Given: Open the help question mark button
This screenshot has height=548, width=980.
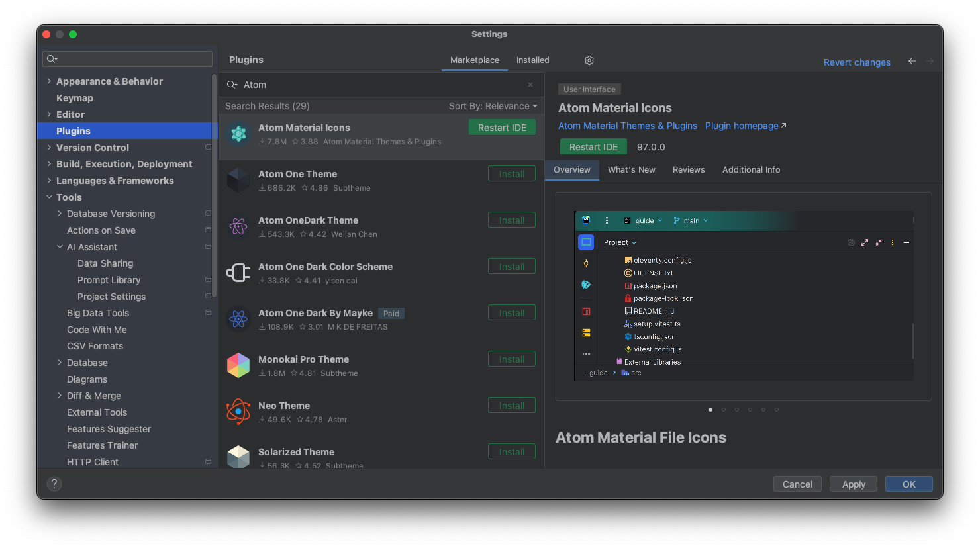Looking at the screenshot, I should pos(55,484).
